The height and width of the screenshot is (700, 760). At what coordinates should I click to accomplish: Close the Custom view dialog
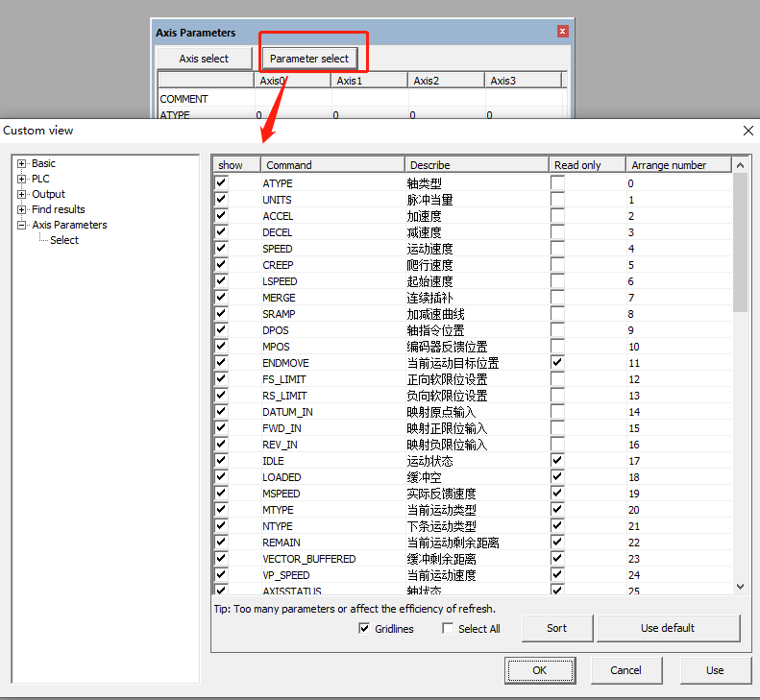tap(748, 131)
